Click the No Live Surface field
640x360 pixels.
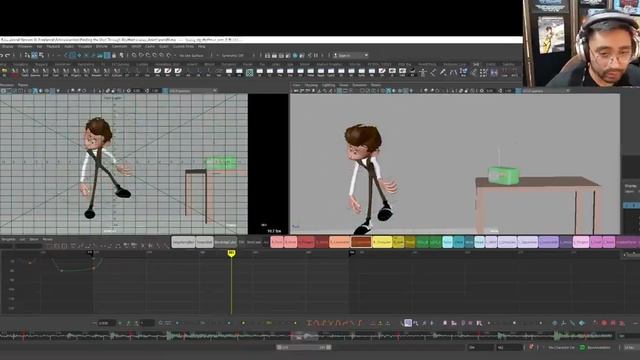(192, 56)
